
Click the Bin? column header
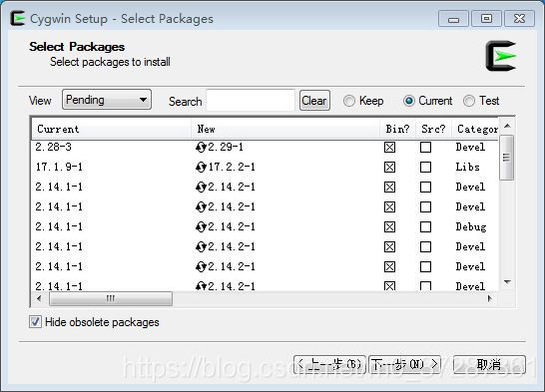(397, 129)
